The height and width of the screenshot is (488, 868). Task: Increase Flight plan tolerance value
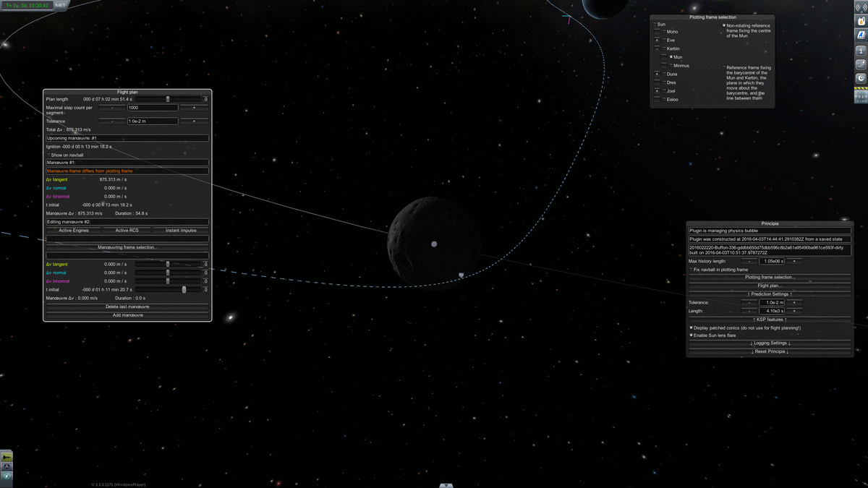pos(194,121)
